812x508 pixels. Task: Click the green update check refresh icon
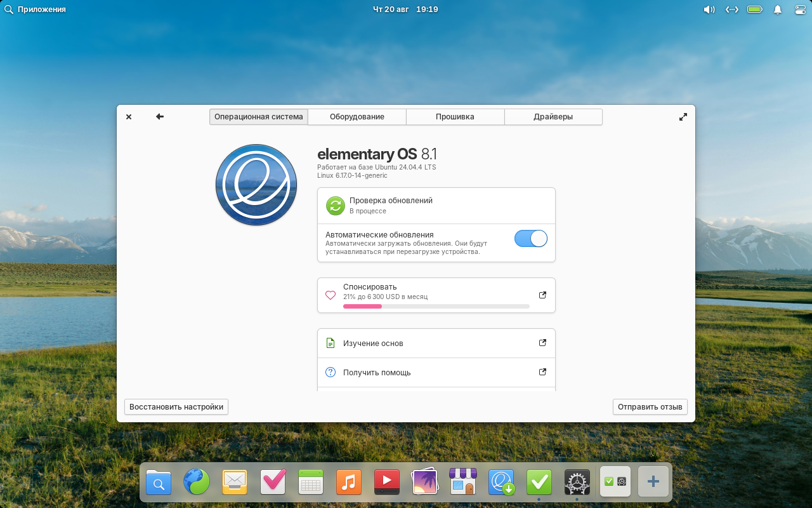(335, 206)
